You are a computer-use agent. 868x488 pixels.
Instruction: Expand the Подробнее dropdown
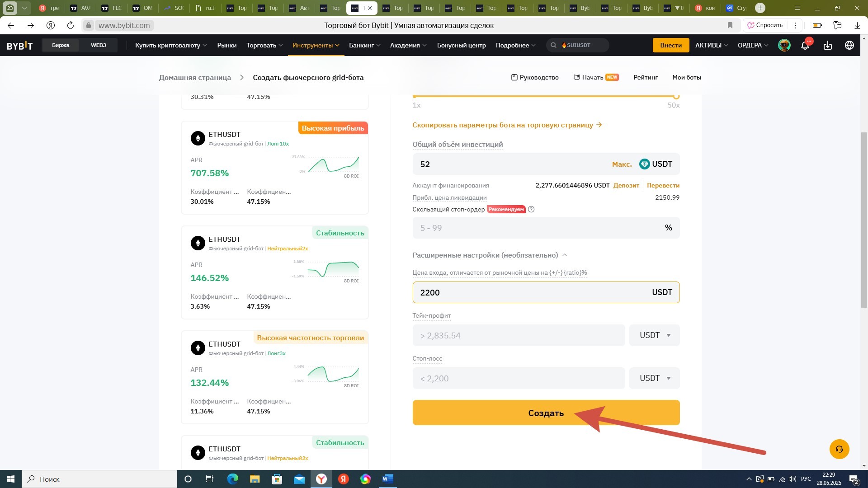pyautogui.click(x=515, y=45)
